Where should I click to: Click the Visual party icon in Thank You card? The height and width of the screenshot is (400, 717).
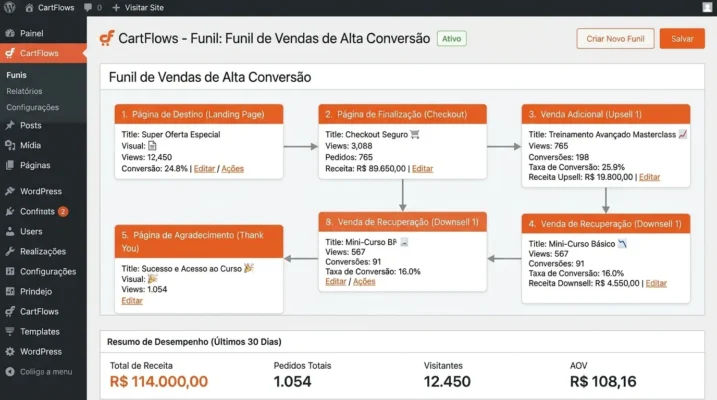pyautogui.click(x=153, y=279)
